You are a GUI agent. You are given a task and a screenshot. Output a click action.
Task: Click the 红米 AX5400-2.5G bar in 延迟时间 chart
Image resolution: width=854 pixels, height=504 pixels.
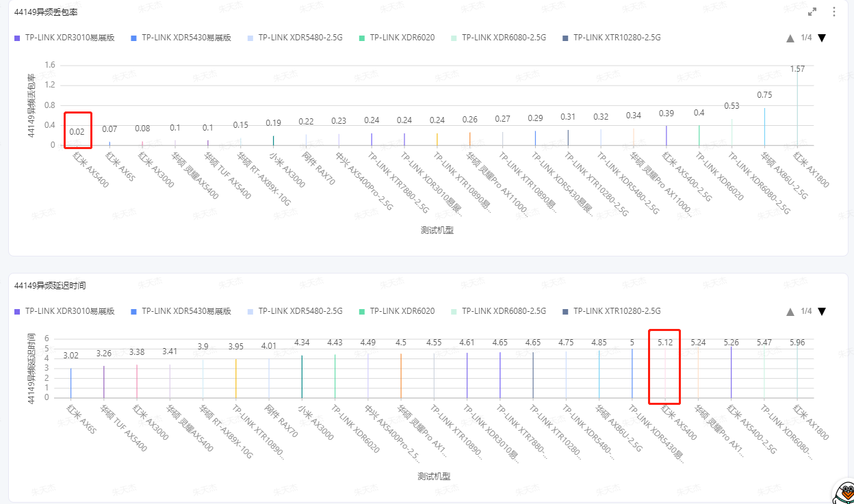731,372
